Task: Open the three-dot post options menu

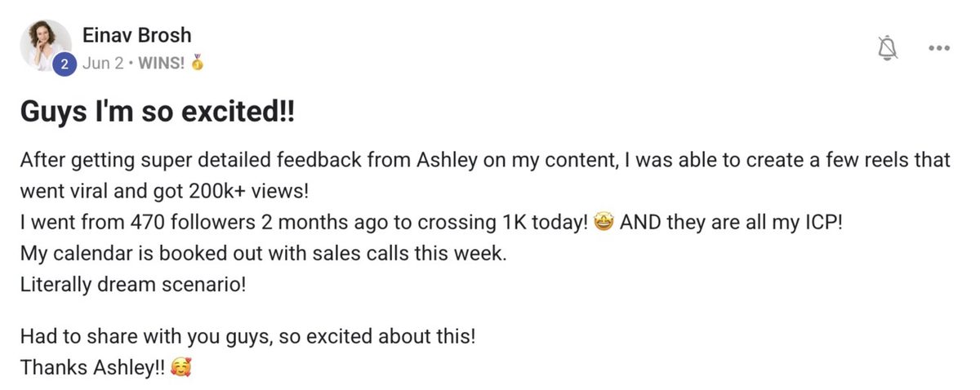Action: tap(939, 48)
